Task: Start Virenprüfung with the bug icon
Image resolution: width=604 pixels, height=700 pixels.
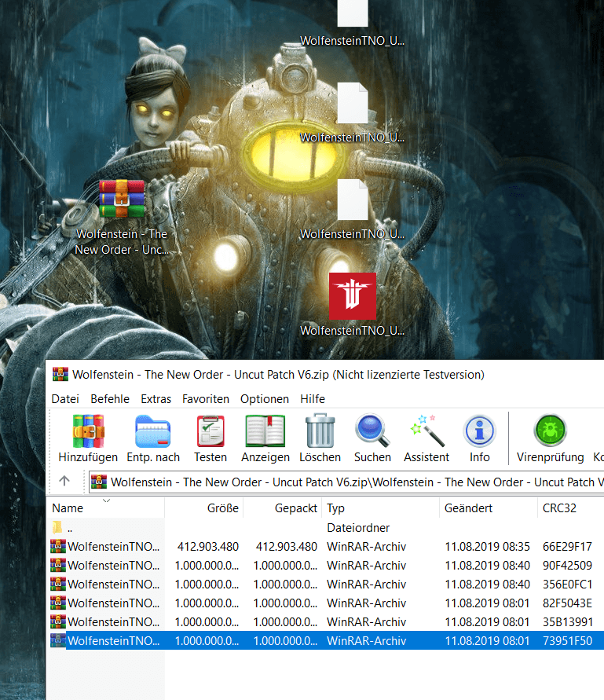Action: coord(550,431)
